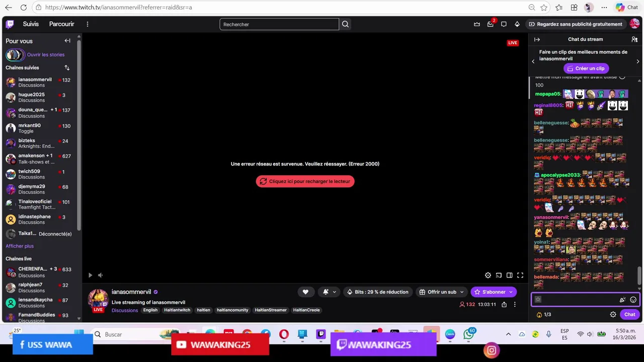Focus the Rechercher search field
The width and height of the screenshot is (644, 362).
[279, 24]
